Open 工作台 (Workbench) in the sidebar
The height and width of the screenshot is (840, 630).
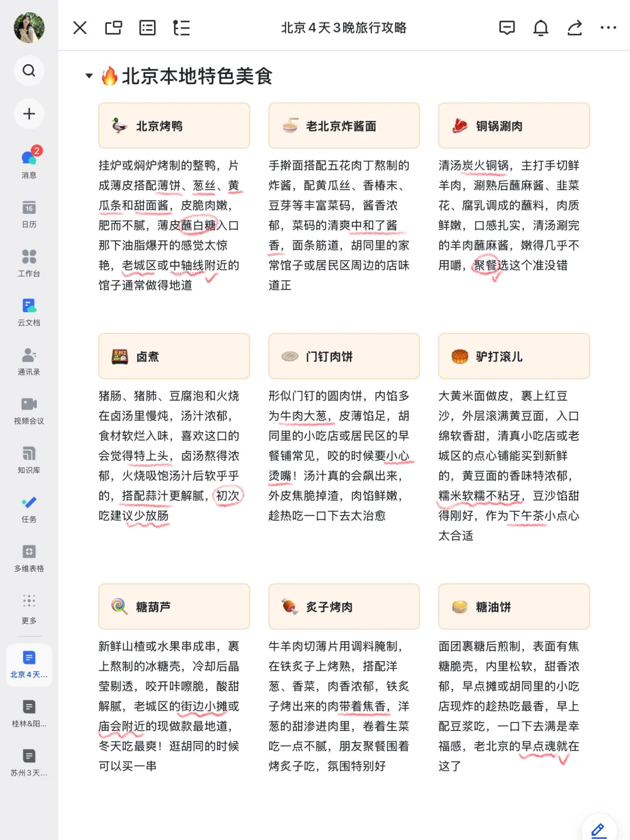click(29, 262)
